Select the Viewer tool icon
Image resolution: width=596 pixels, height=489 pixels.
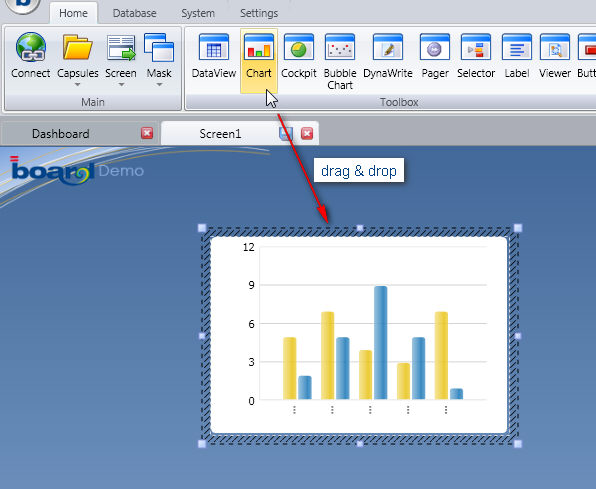coord(555,47)
